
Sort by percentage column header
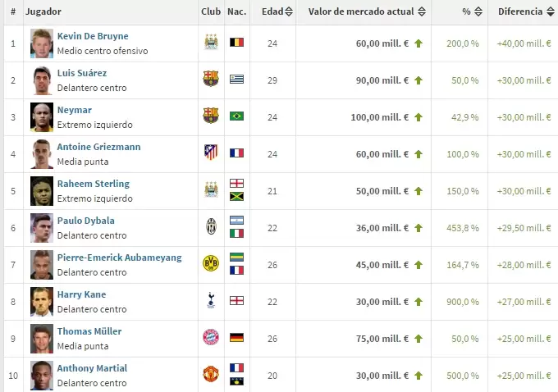[471, 11]
